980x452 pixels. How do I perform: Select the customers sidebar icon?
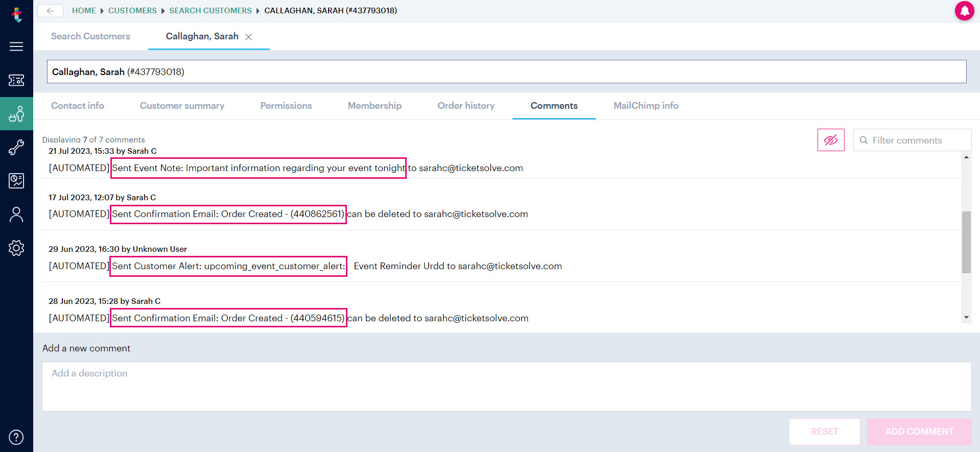coord(16,113)
